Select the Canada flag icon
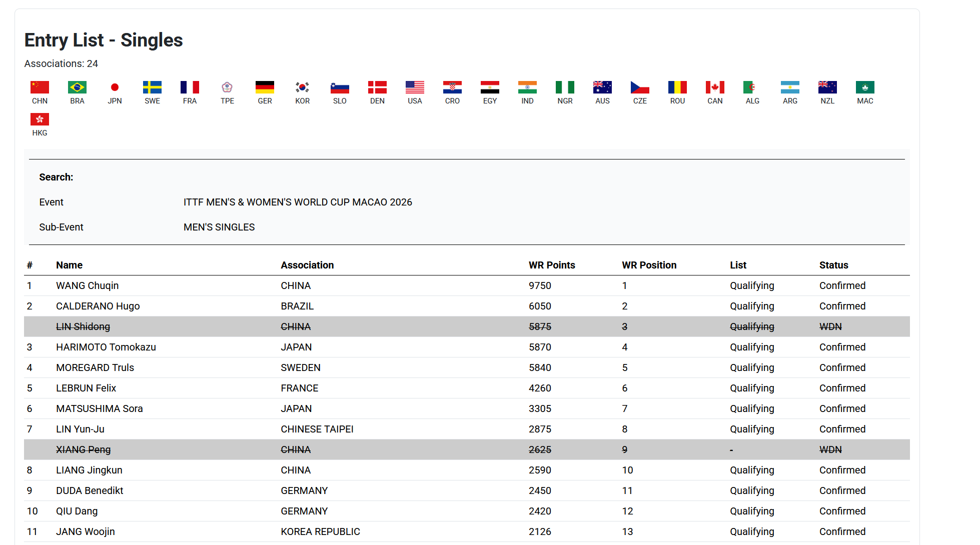 pos(715,87)
